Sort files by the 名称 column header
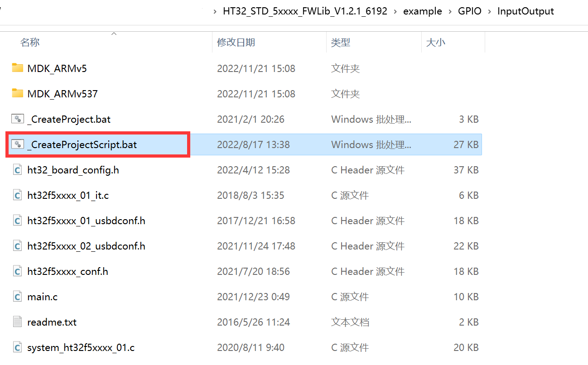 click(x=30, y=42)
